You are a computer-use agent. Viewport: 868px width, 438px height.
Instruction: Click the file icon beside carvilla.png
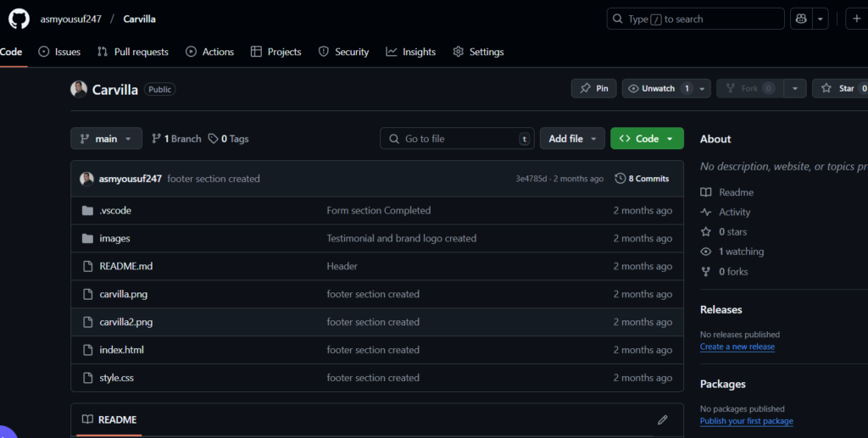pyautogui.click(x=87, y=294)
